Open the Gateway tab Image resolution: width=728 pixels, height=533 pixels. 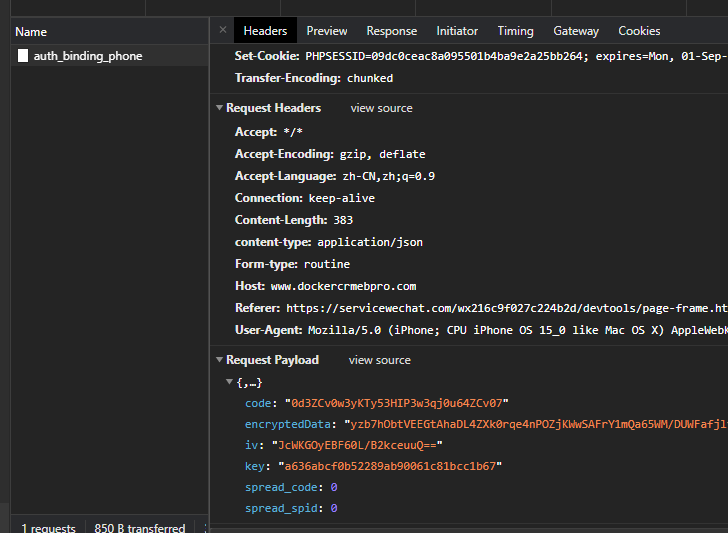(x=576, y=31)
